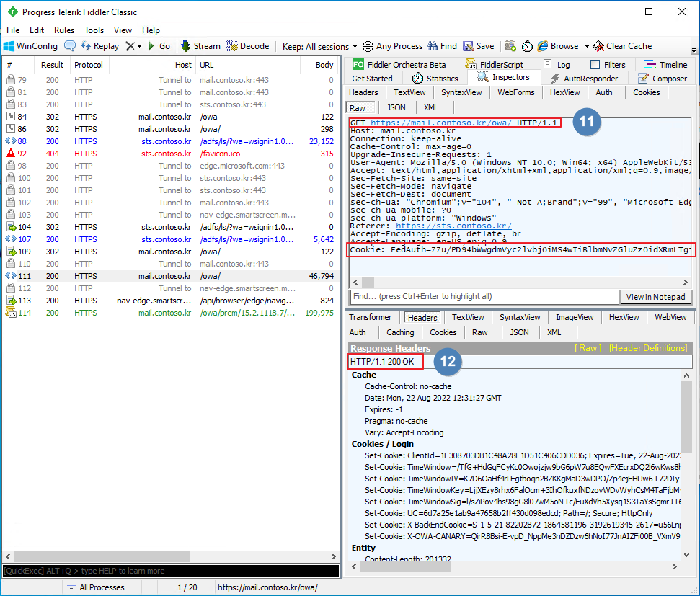
Task: Sort sessions by Result column header
Action: [52, 65]
